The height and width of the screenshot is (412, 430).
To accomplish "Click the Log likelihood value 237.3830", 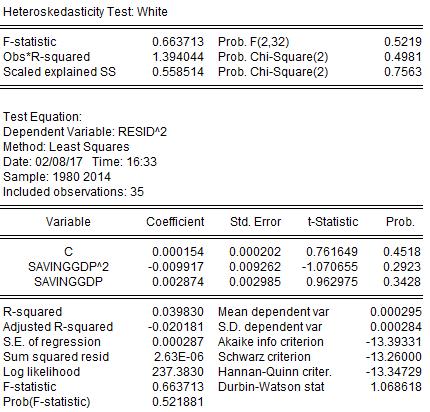I will pyautogui.click(x=178, y=372).
